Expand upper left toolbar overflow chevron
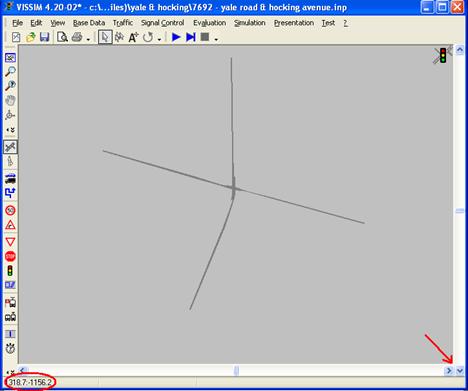Screen dimensions: 468x391 point(11,130)
